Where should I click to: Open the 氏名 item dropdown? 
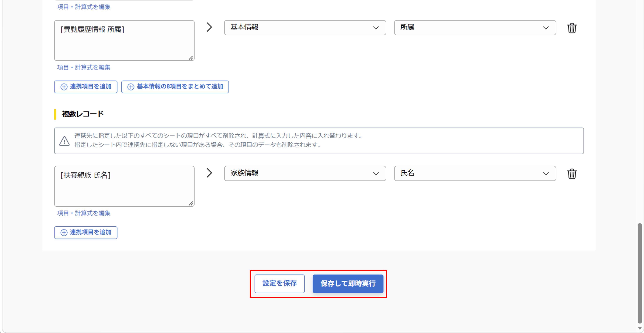coord(475,173)
